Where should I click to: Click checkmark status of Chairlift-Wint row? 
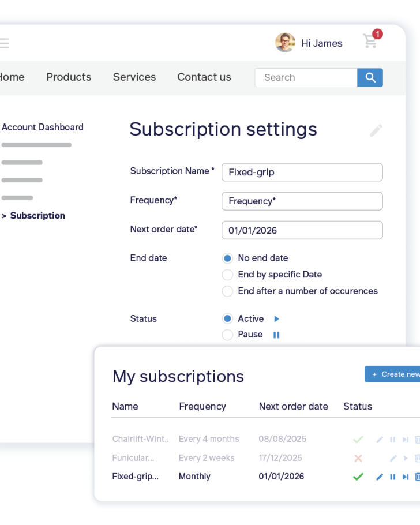(358, 439)
